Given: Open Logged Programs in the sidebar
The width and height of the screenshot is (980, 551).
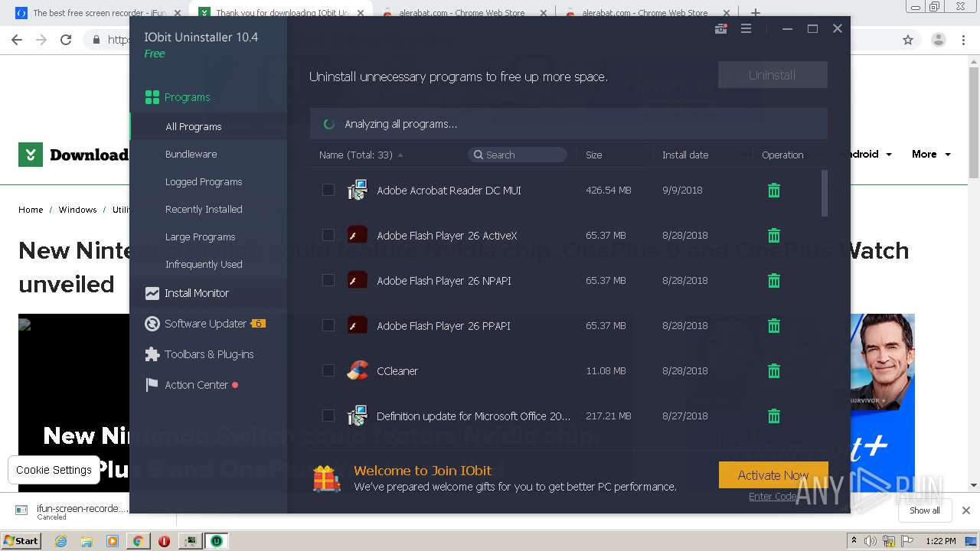Looking at the screenshot, I should click(x=204, y=181).
